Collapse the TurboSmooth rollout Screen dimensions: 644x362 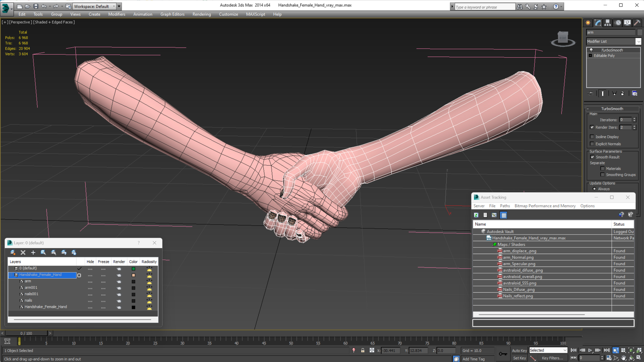pos(588,109)
